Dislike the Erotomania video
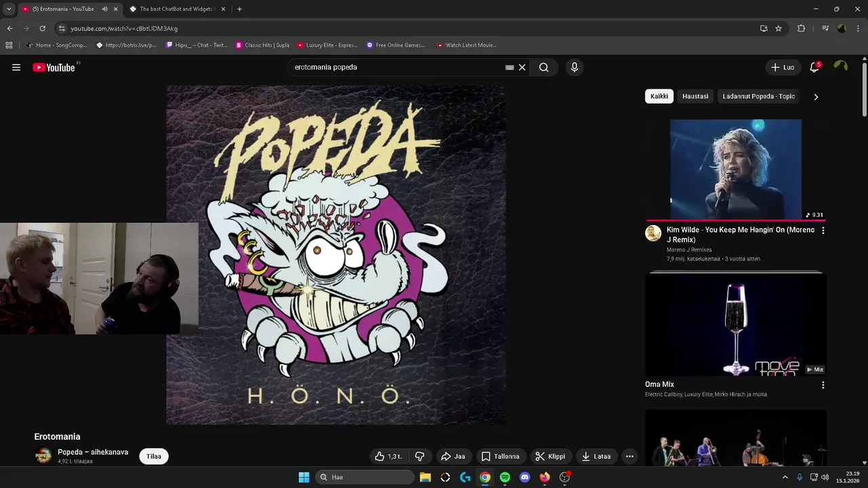The image size is (868, 488). point(419,456)
